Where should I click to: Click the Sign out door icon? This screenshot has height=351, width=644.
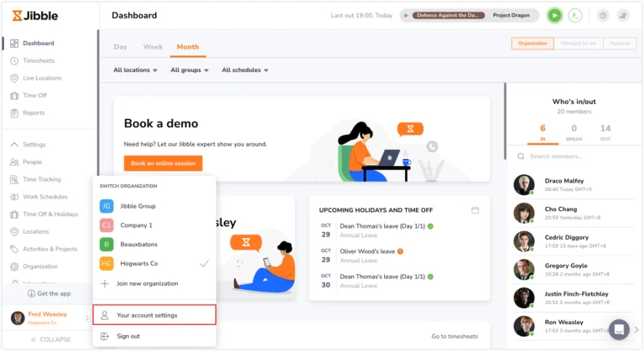pyautogui.click(x=105, y=336)
